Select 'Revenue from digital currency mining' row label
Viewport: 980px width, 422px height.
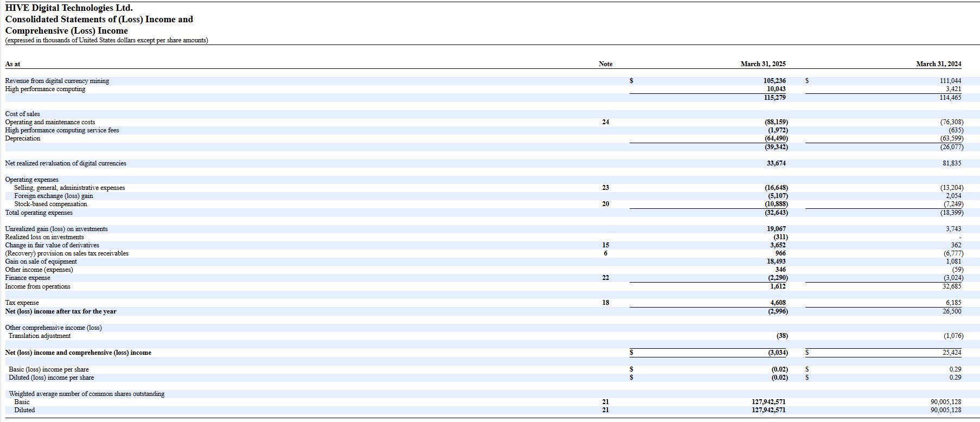pos(57,81)
